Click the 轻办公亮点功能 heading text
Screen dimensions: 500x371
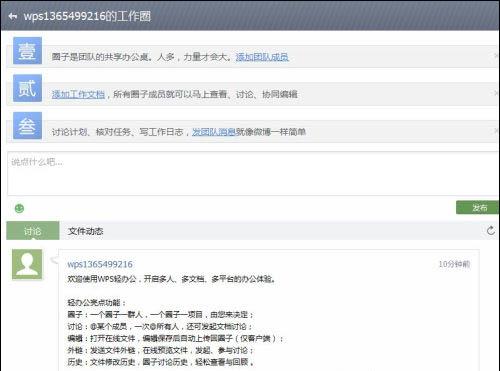[x=97, y=303]
